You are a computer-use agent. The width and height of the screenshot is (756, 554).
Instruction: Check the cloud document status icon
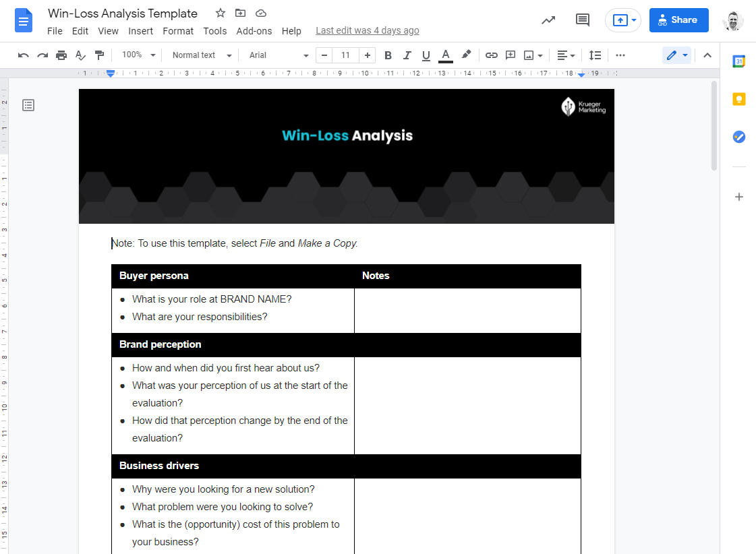(x=261, y=13)
